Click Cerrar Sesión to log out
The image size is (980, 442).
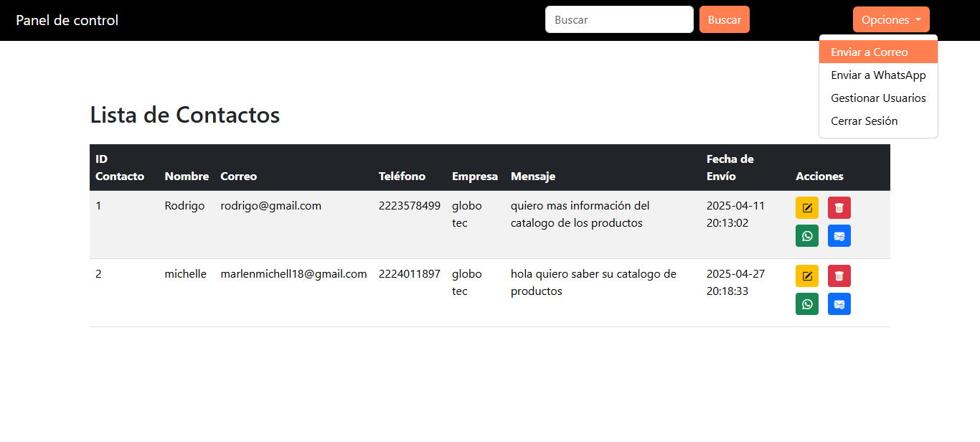coord(864,121)
